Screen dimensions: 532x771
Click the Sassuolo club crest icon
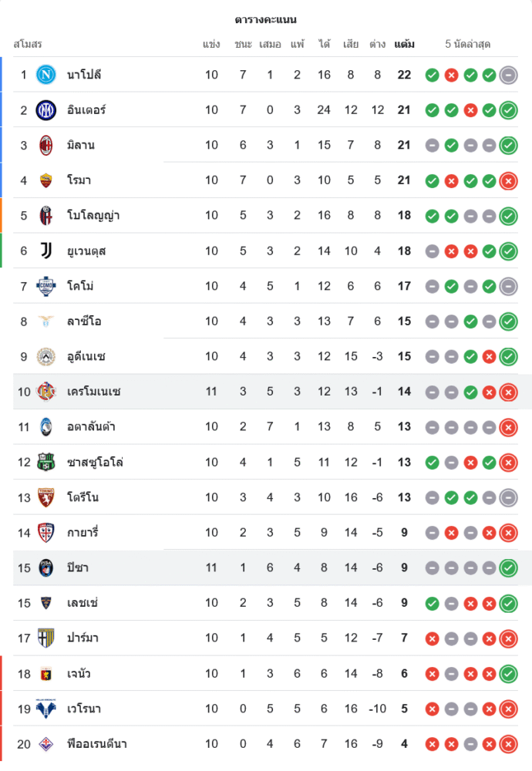[x=46, y=462]
